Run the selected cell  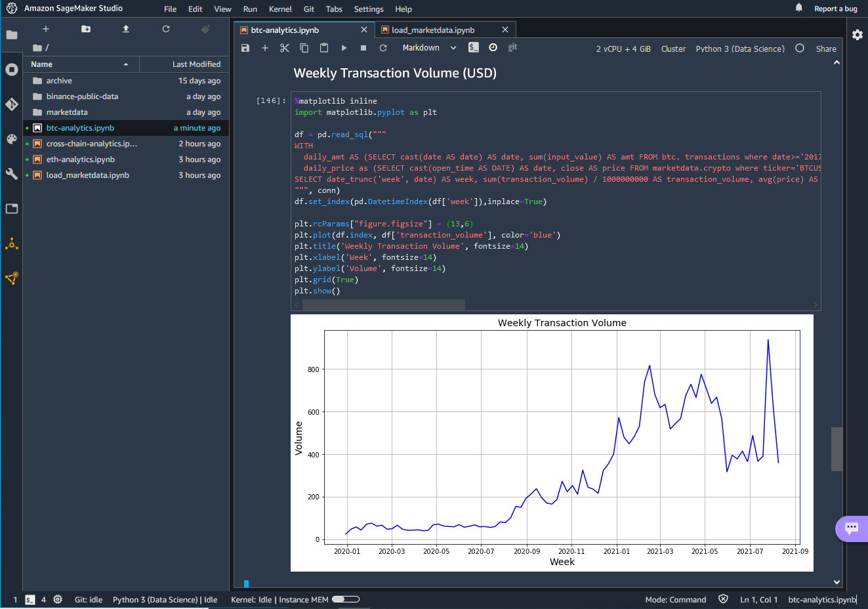point(344,48)
